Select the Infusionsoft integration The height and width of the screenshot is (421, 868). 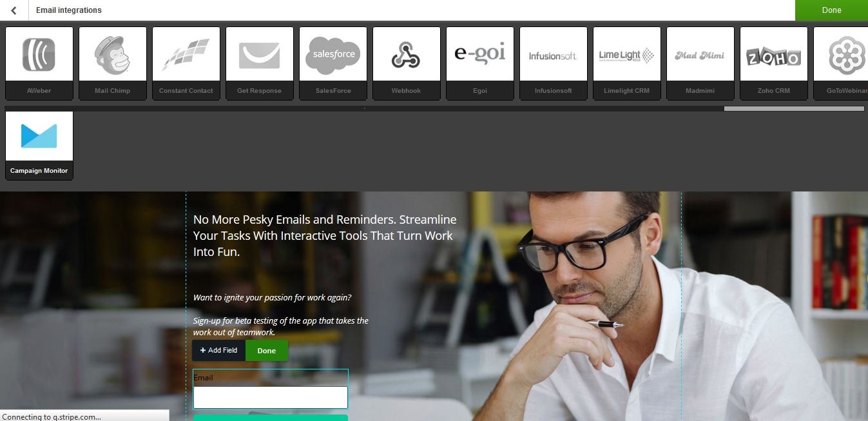(554, 63)
